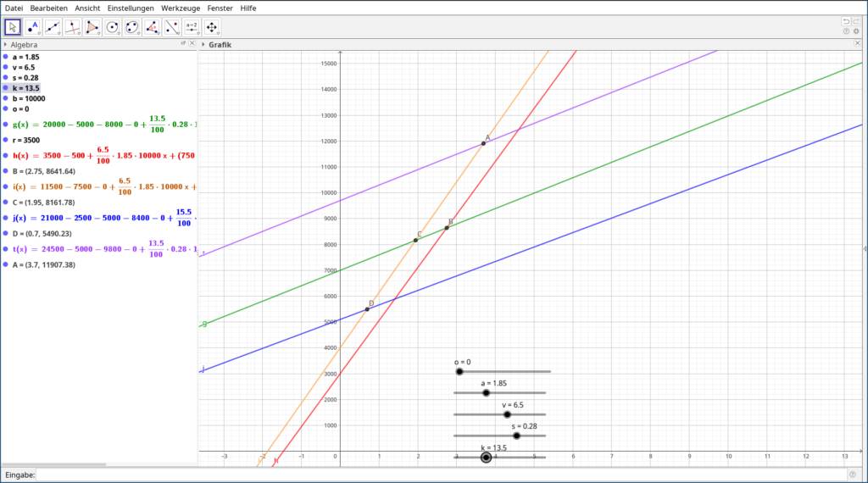Select the Point tool

point(34,27)
